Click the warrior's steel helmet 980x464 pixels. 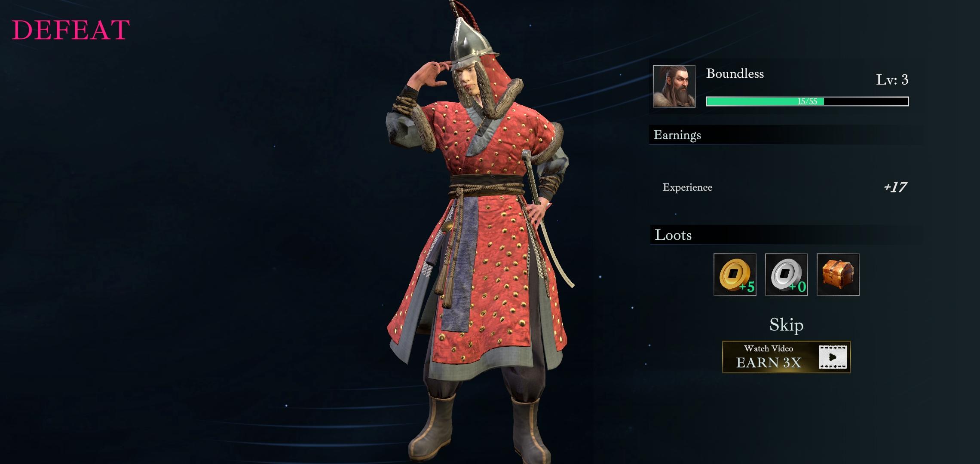(473, 43)
